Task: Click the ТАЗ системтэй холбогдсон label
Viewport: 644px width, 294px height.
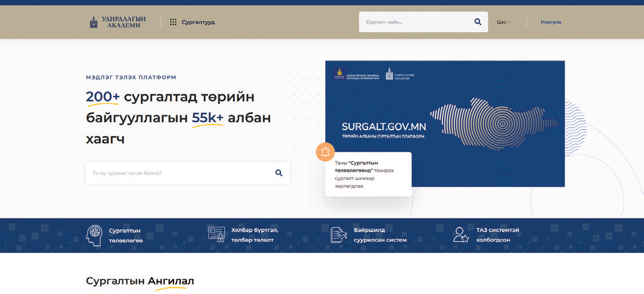Action: [x=497, y=235]
